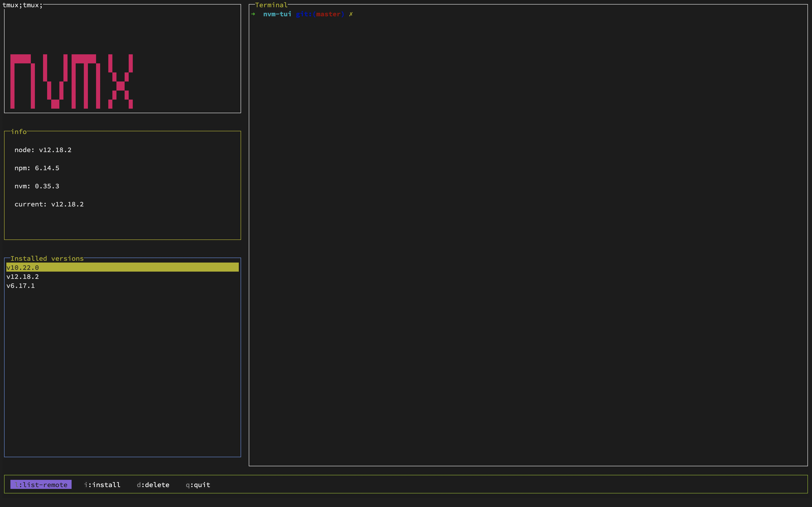
Task: Select the highlighted v10.22.0 version entry
Action: [x=22, y=267]
